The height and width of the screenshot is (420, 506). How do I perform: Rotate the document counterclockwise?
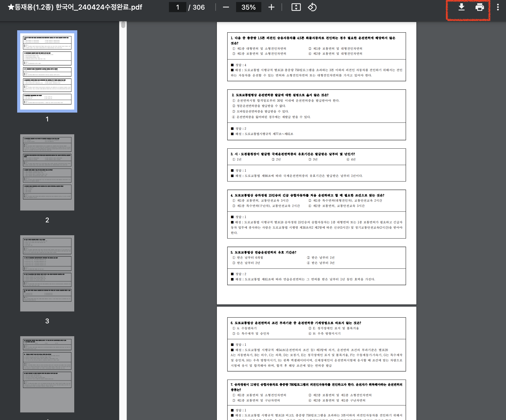pyautogui.click(x=312, y=7)
